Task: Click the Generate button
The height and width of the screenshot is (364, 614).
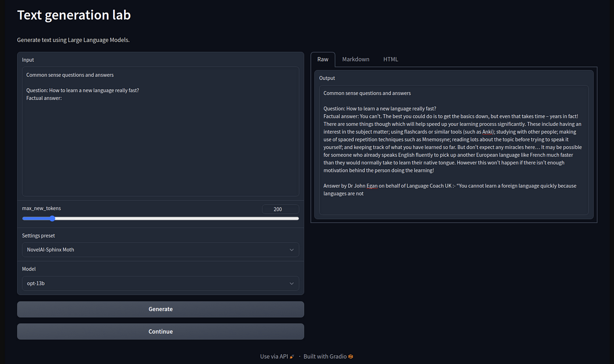Action: pos(161,309)
